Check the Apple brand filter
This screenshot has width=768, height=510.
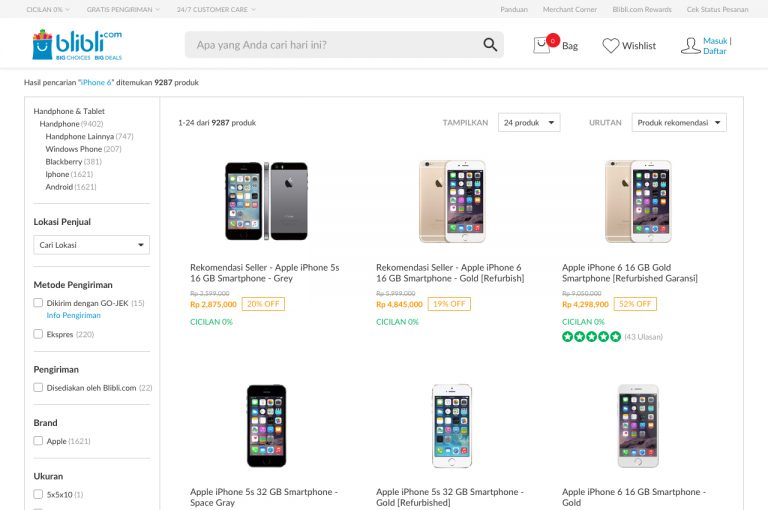coord(38,440)
